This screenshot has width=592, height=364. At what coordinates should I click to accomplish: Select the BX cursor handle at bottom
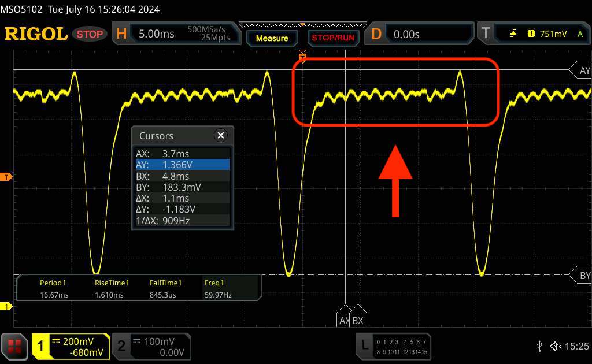(x=358, y=316)
